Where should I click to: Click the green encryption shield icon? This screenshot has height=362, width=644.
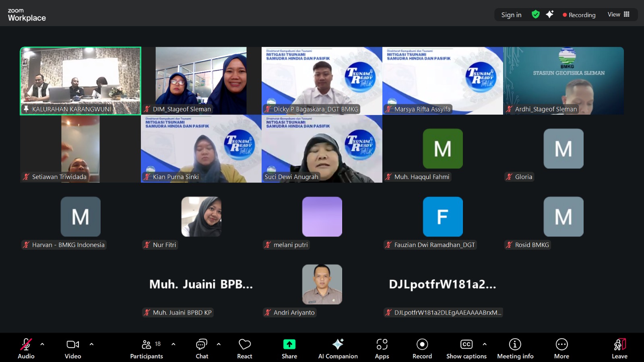tap(535, 14)
